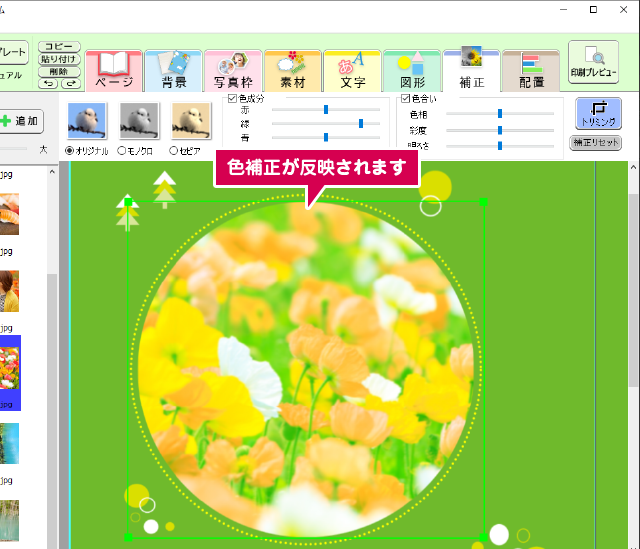Select the pale reeds photo thumbnail at list bottom
640x549 pixels.
tap(9, 520)
